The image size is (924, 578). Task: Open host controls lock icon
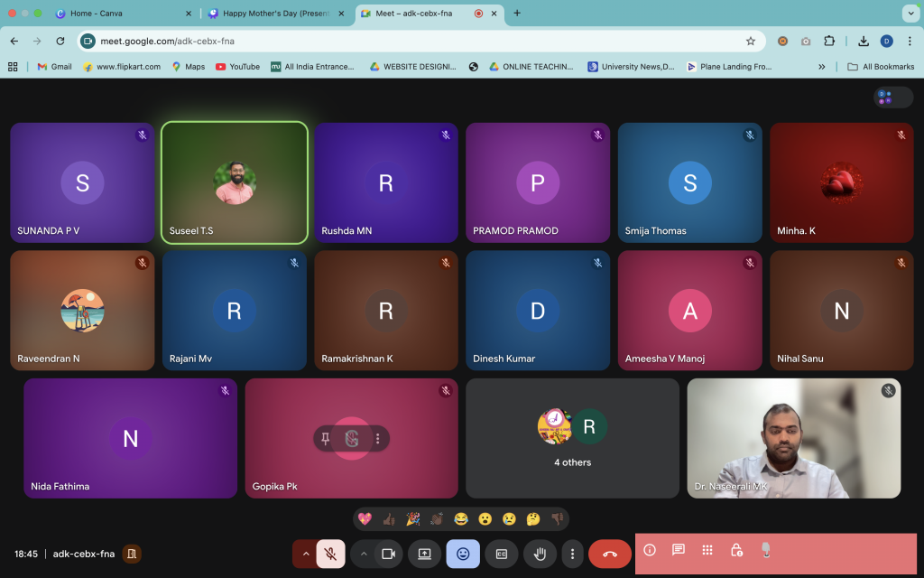click(736, 550)
